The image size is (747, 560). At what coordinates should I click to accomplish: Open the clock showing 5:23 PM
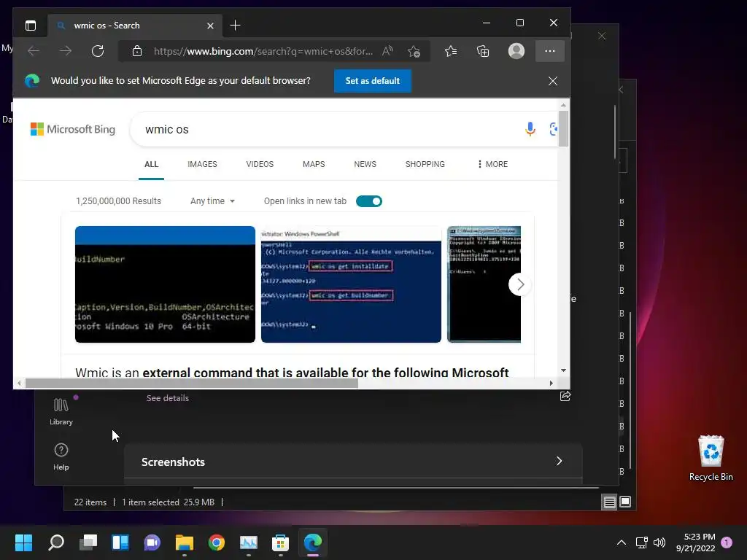[x=695, y=542]
